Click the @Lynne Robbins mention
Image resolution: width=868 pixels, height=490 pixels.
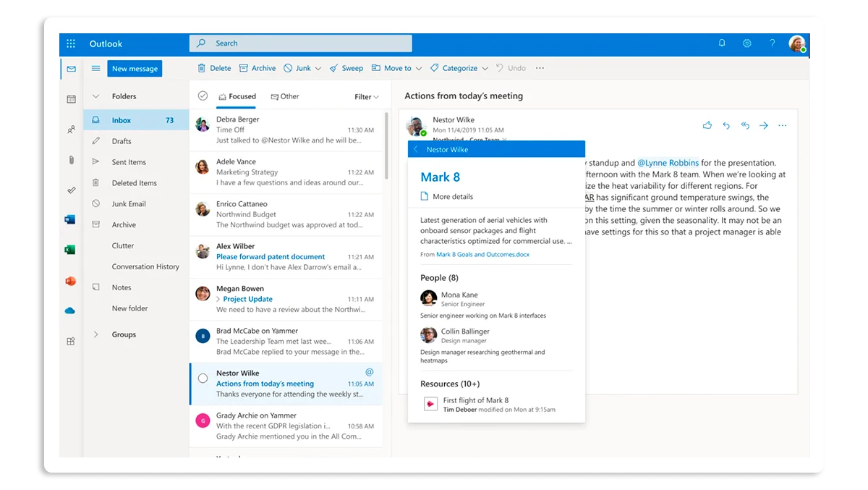668,163
